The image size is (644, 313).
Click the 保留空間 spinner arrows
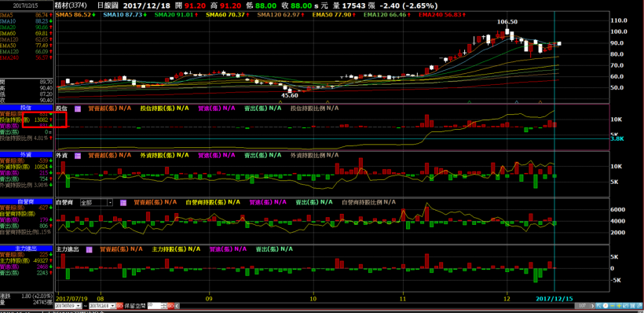(164, 306)
